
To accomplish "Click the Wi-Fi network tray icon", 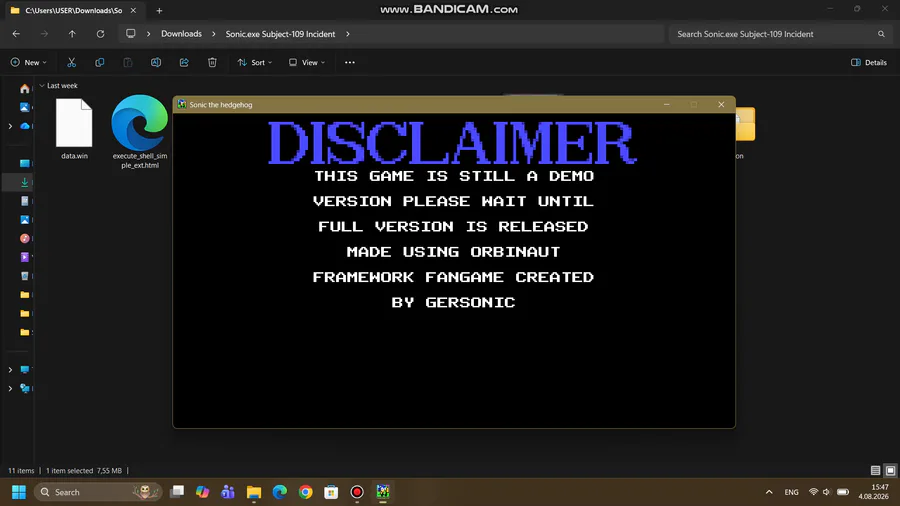I will (x=813, y=492).
